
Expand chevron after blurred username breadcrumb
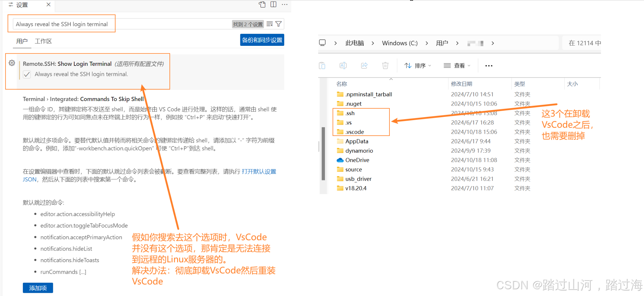coord(493,43)
